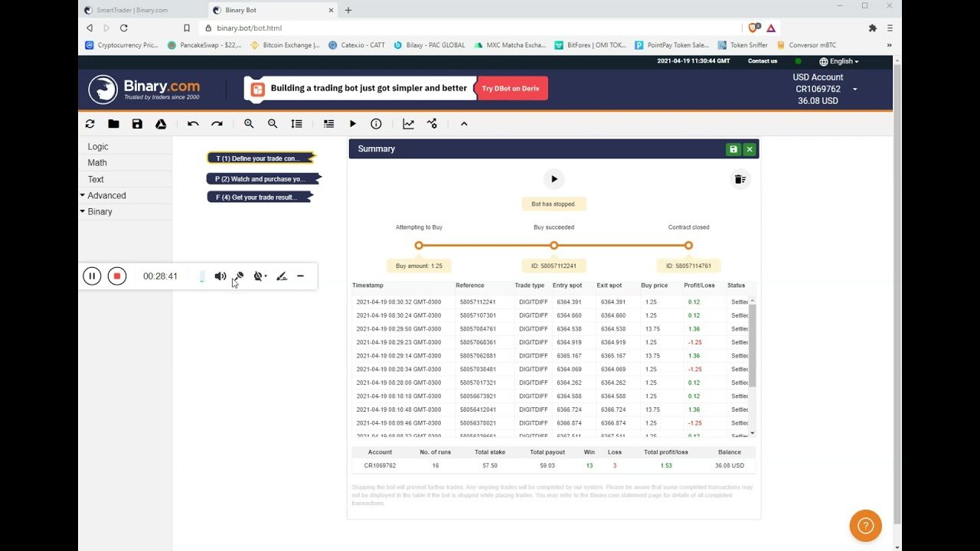Open the Token Sniffer bookmark
Viewport: 980px width, 551px height.
point(743,45)
